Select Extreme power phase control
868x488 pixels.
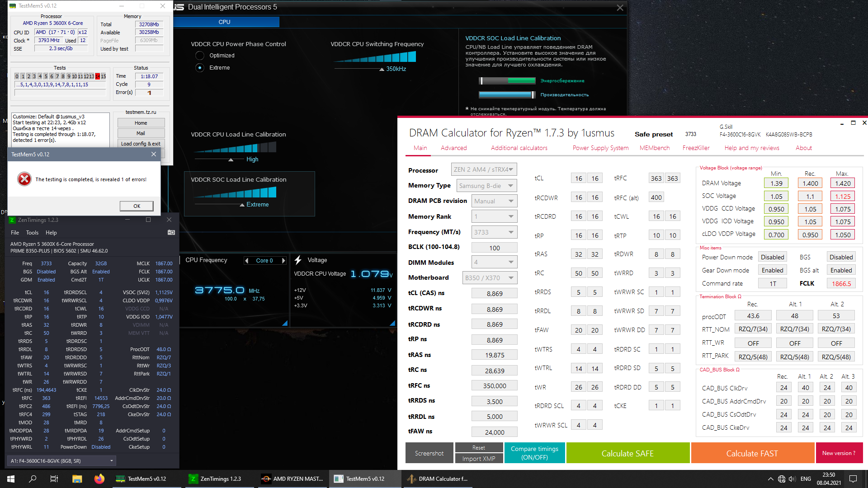click(x=200, y=68)
